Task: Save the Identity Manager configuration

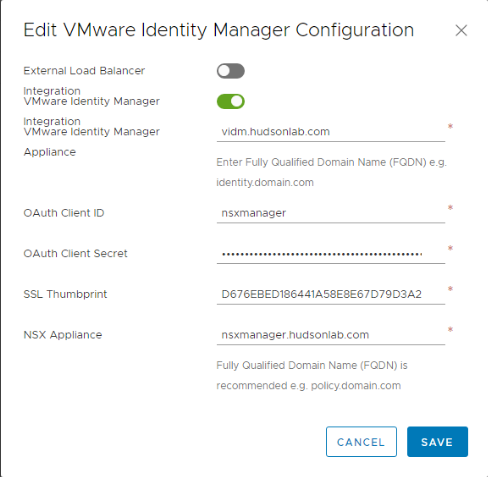Action: [x=437, y=442]
